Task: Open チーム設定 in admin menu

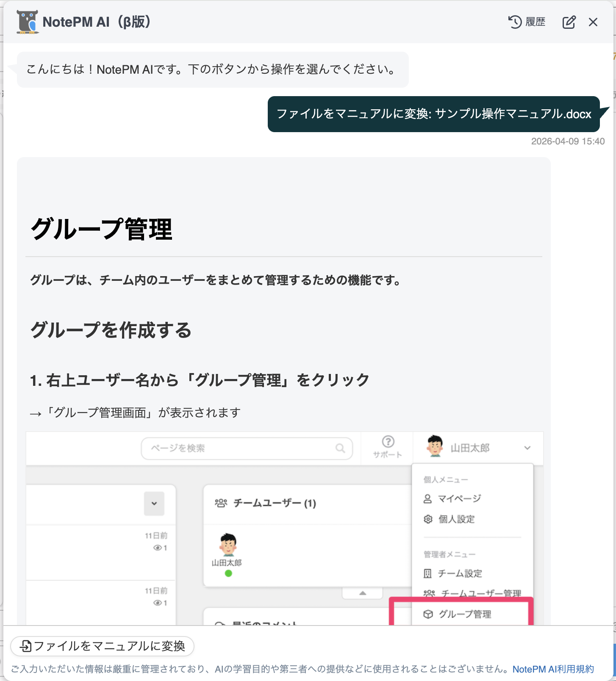Action: (x=460, y=573)
